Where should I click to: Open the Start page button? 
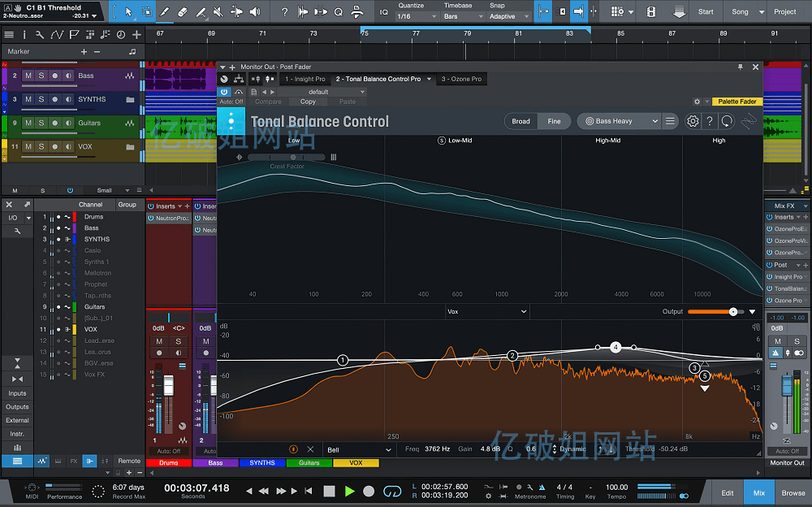click(x=706, y=11)
